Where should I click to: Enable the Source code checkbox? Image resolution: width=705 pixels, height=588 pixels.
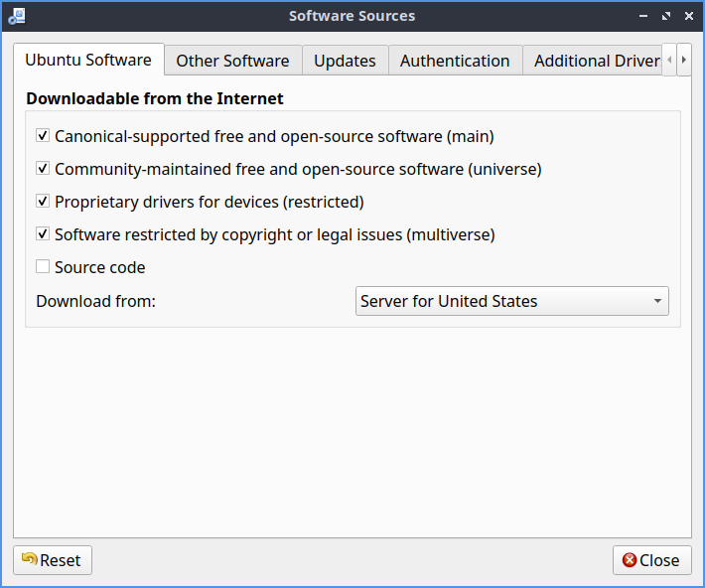43,267
